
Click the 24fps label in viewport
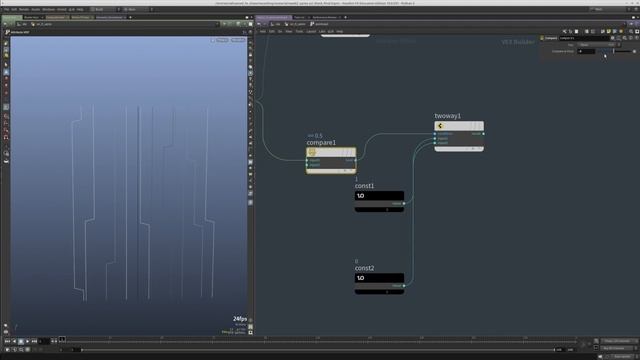click(240, 319)
